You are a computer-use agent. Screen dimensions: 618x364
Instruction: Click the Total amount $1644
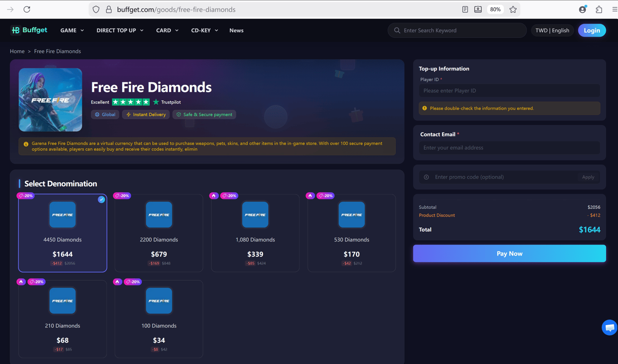[589, 230]
